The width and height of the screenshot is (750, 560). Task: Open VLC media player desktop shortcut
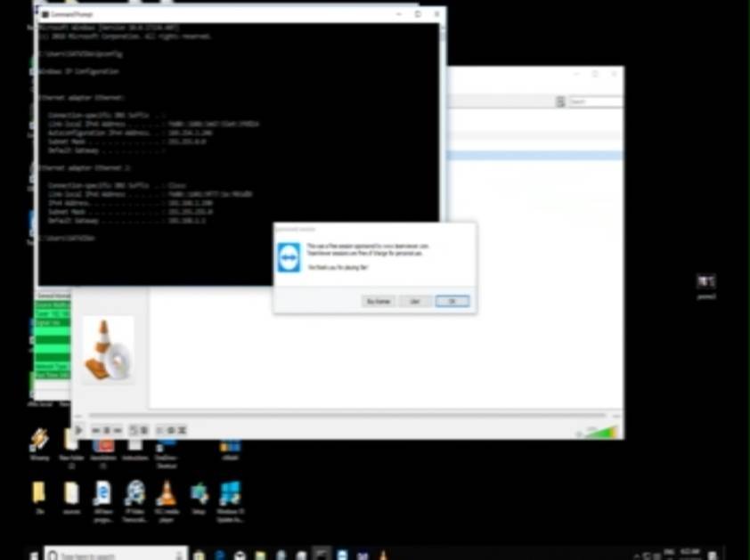tap(167, 501)
